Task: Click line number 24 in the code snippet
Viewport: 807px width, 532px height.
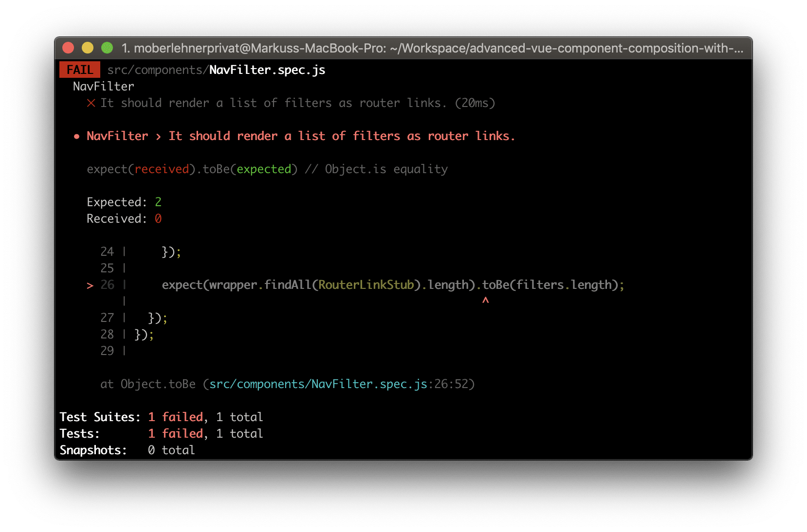Action: (x=107, y=252)
